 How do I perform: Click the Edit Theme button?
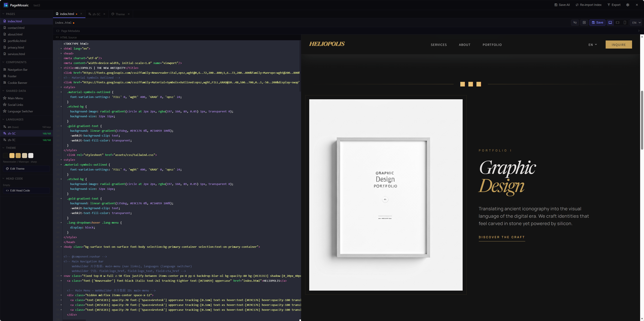(x=26, y=168)
